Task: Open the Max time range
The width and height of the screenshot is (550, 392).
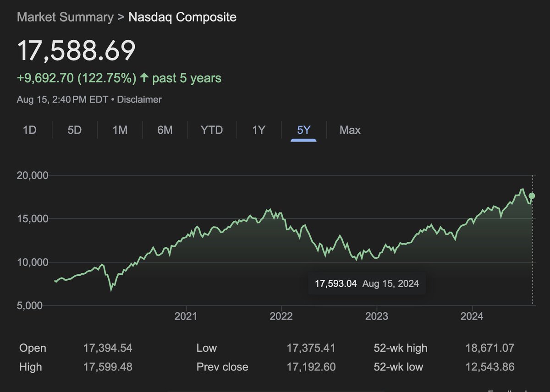Action: tap(350, 130)
